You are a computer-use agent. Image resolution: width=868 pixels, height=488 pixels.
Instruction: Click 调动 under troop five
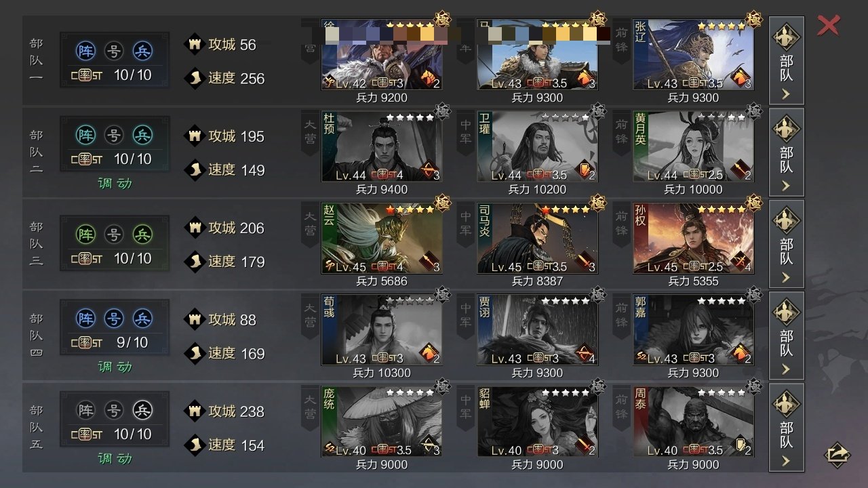[115, 458]
